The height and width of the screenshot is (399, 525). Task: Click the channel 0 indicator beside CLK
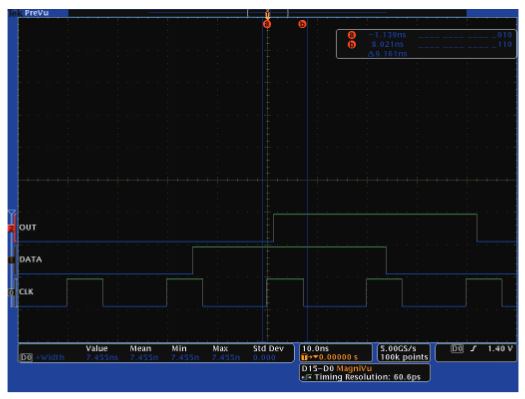[x=11, y=293]
